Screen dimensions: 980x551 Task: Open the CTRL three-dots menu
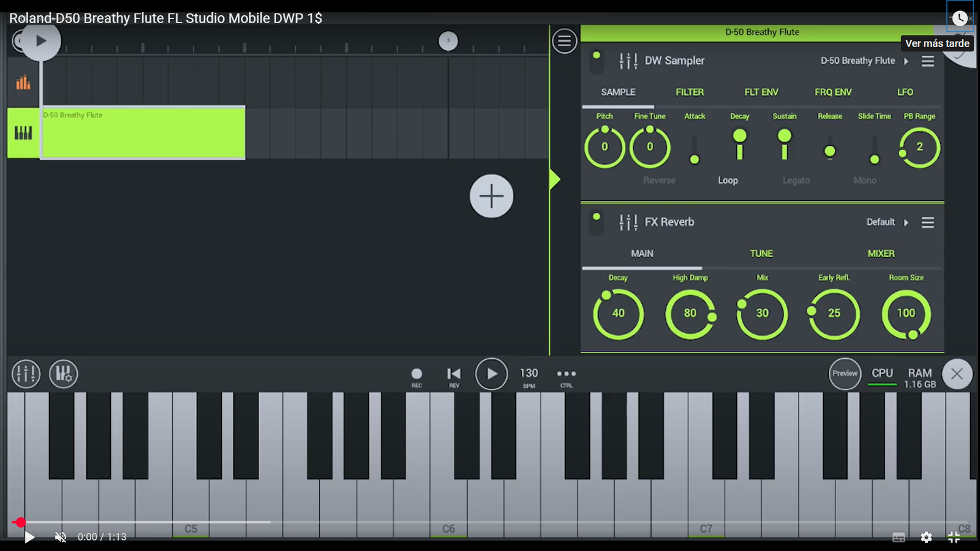pos(566,374)
